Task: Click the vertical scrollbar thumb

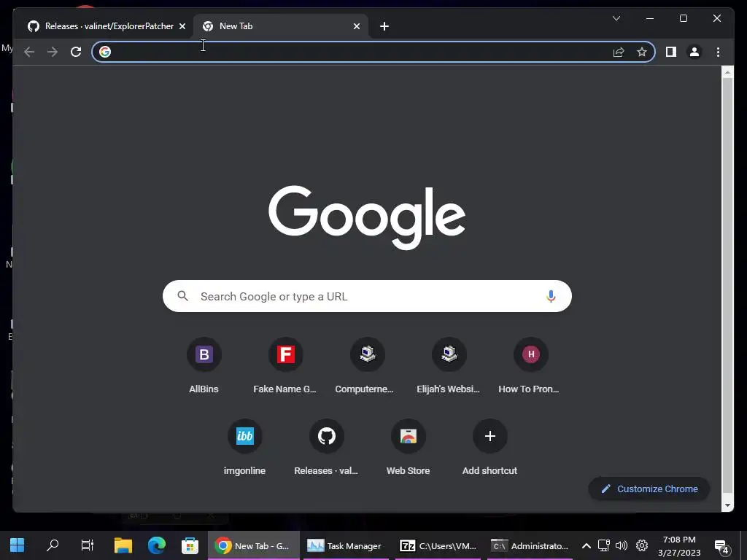Action: pos(727,286)
